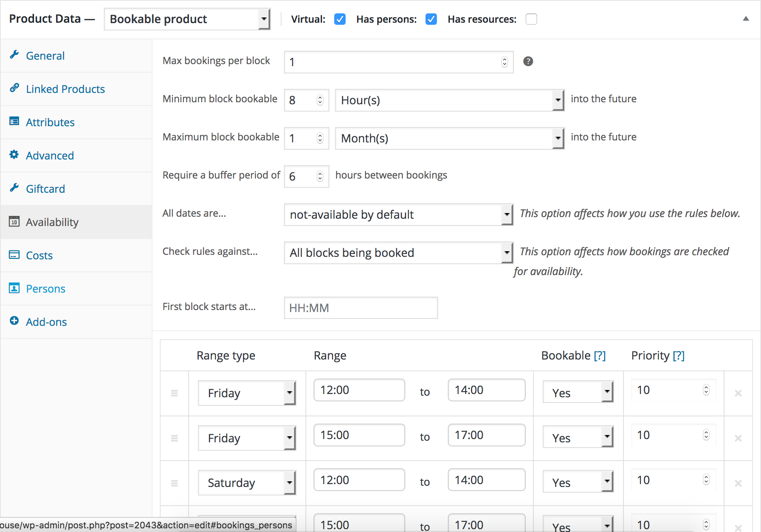The height and width of the screenshot is (532, 761).
Task: Click the Persons portrait icon
Action: tap(14, 288)
